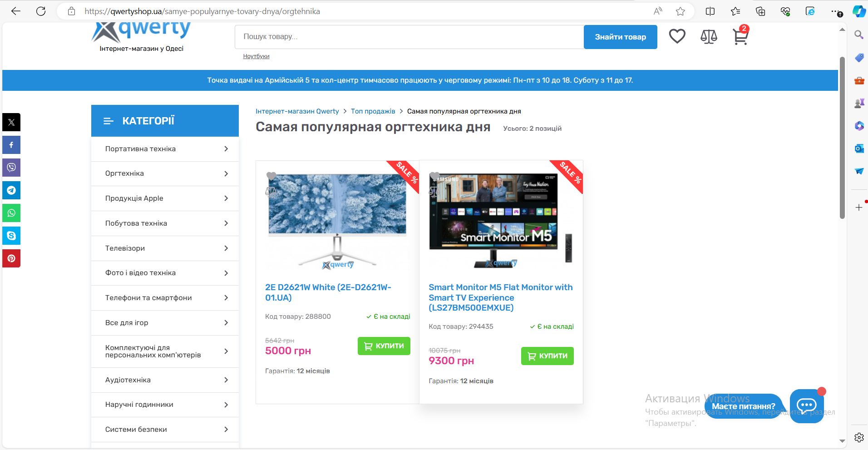The height and width of the screenshot is (450, 868).
Task: Open the live chat bubble icon
Action: click(x=806, y=405)
